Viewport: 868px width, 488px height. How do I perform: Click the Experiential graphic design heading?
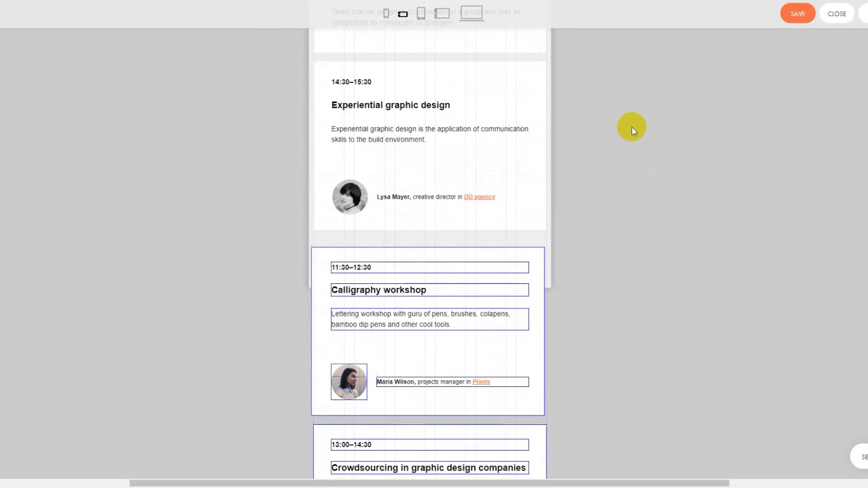click(x=391, y=105)
